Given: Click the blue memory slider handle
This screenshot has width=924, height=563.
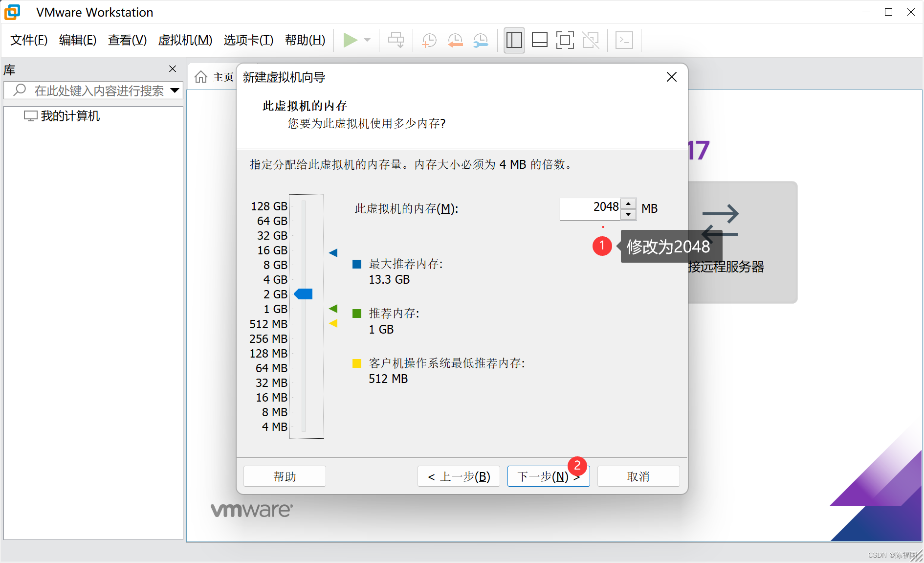Looking at the screenshot, I should pyautogui.click(x=303, y=294).
